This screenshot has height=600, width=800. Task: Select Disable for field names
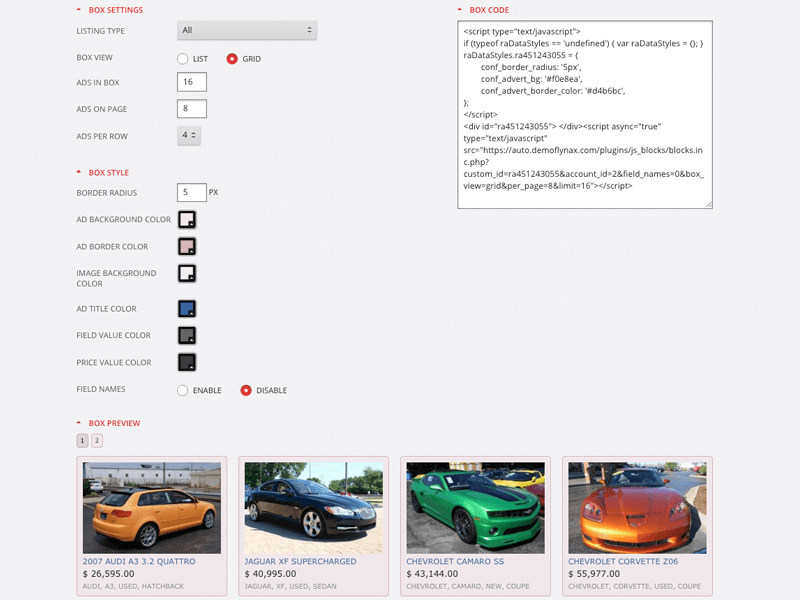(246, 390)
